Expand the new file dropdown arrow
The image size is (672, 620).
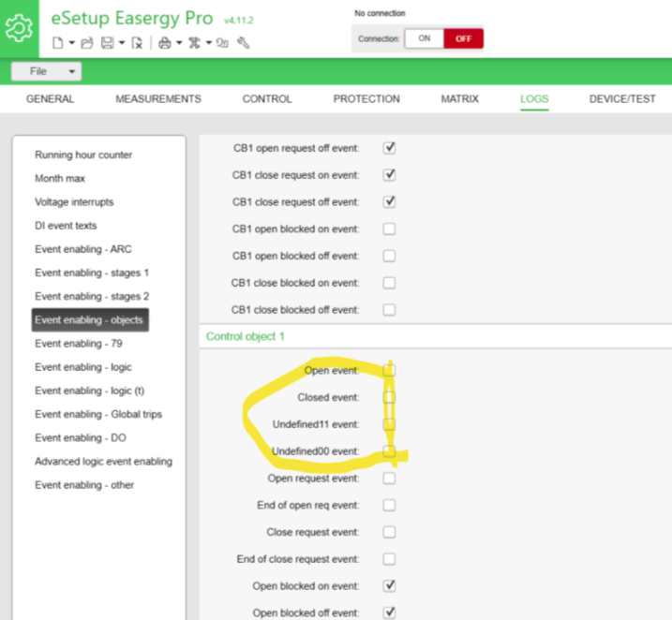[x=71, y=43]
